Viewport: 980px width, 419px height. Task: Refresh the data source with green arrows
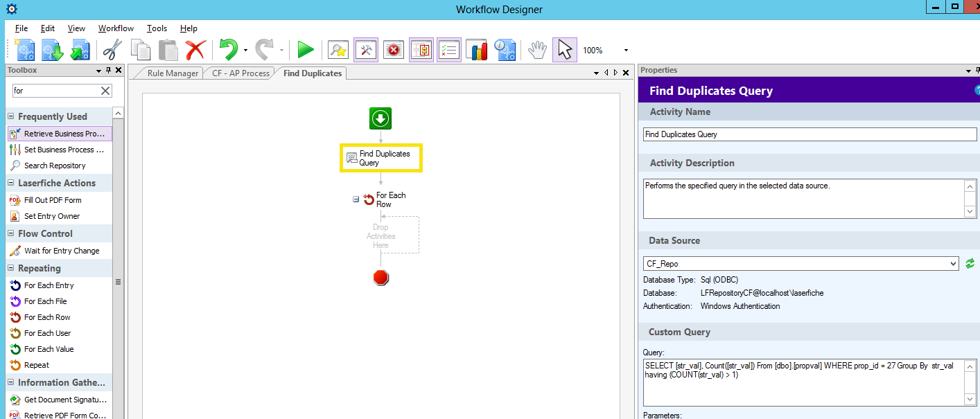coord(970,263)
